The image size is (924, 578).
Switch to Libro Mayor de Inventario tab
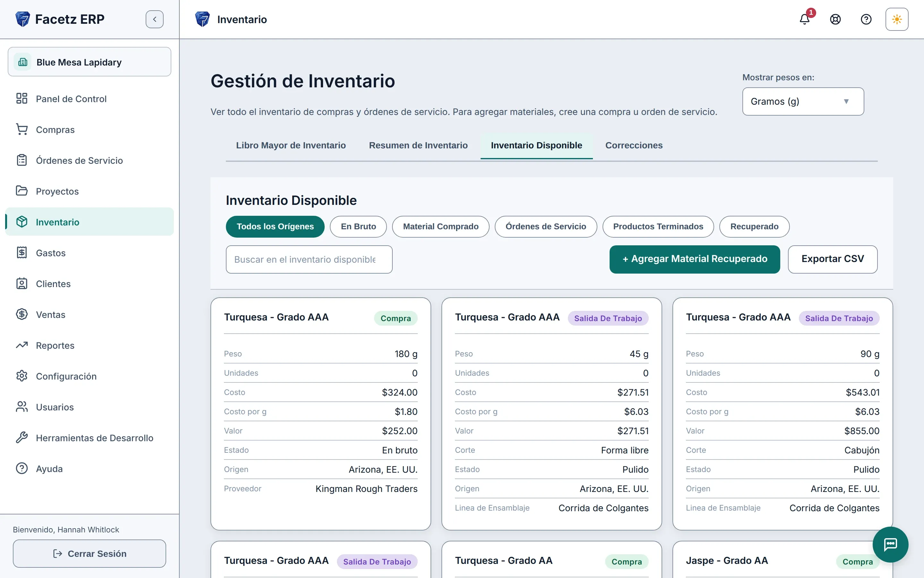click(291, 145)
